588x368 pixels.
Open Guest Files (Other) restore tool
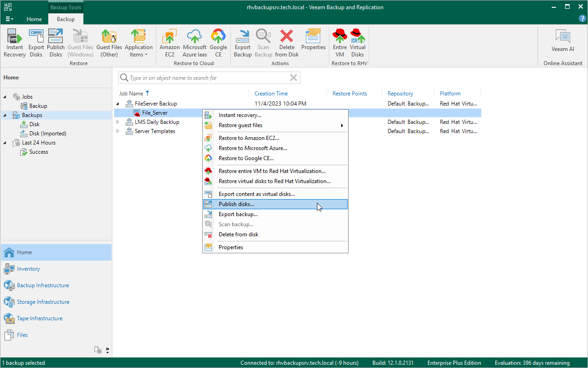coord(109,43)
